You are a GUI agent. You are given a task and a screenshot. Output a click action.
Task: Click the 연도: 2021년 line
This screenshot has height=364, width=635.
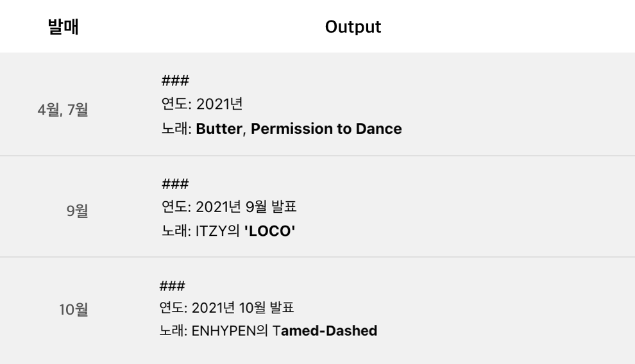point(201,104)
